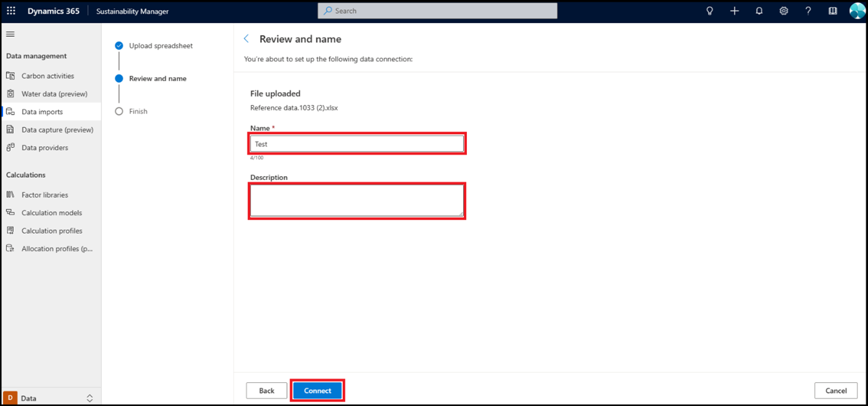Open the settings gear icon

click(x=783, y=11)
